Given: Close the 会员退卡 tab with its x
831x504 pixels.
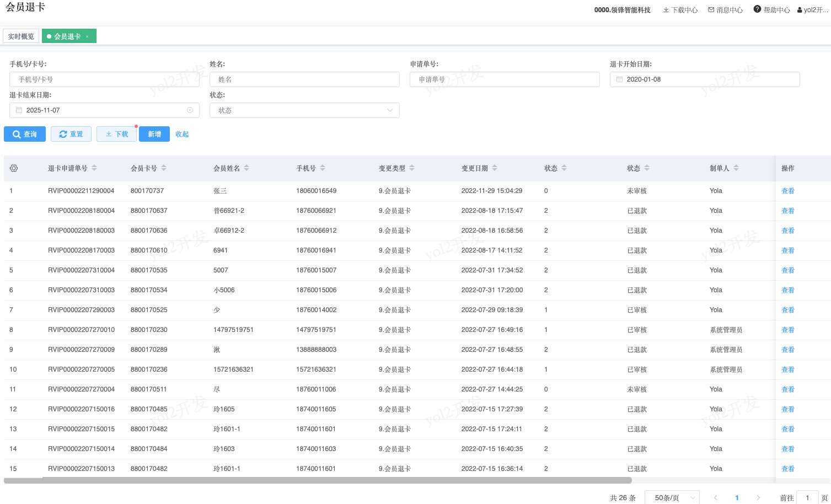Looking at the screenshot, I should pyautogui.click(x=87, y=36).
